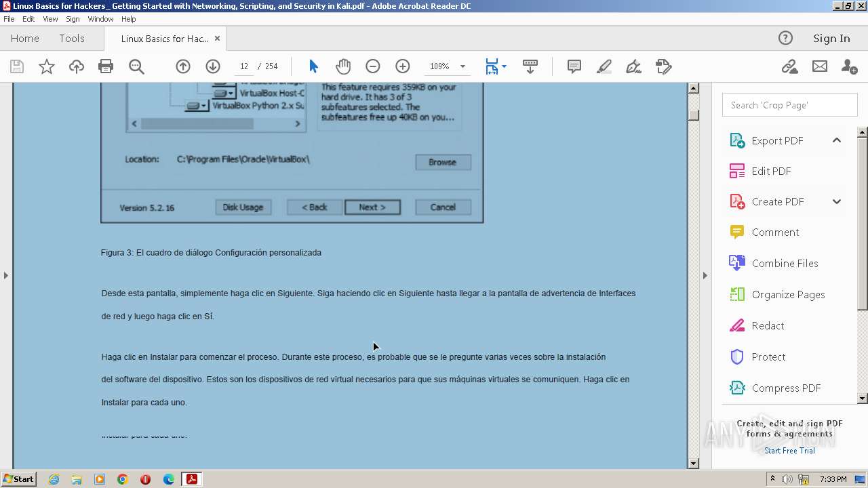Activate the Hand pan tool
868x488 pixels.
pos(343,66)
